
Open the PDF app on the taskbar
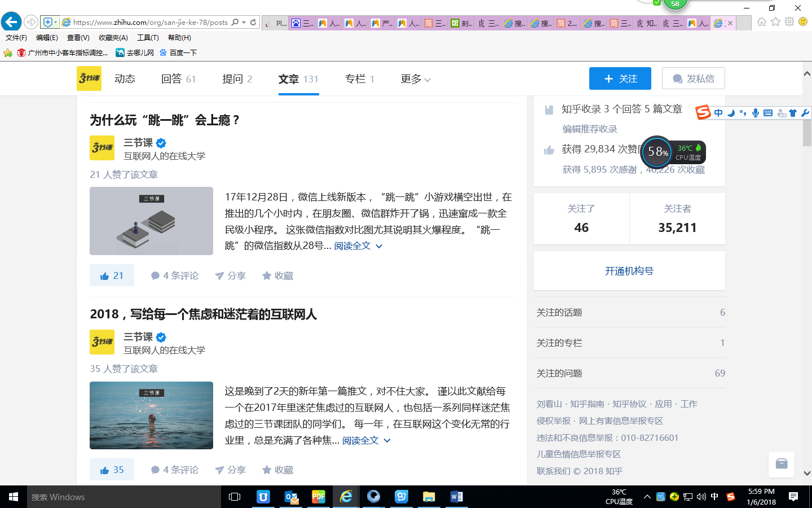[x=319, y=497]
